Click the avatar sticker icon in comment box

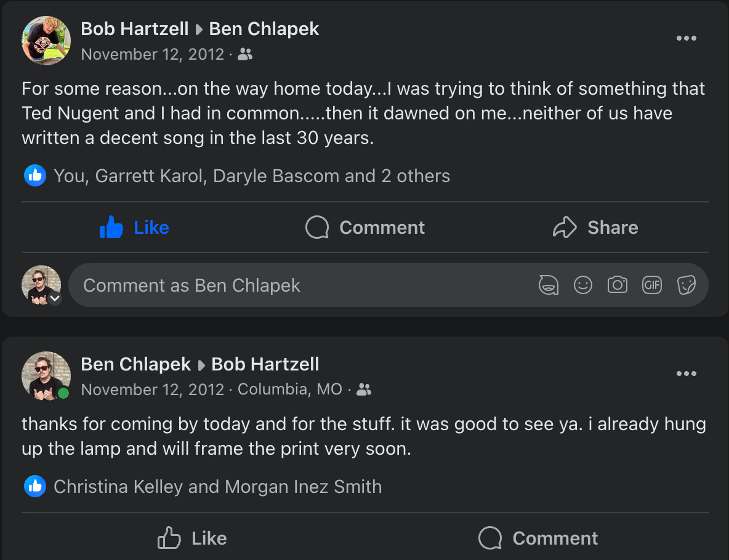coord(549,285)
